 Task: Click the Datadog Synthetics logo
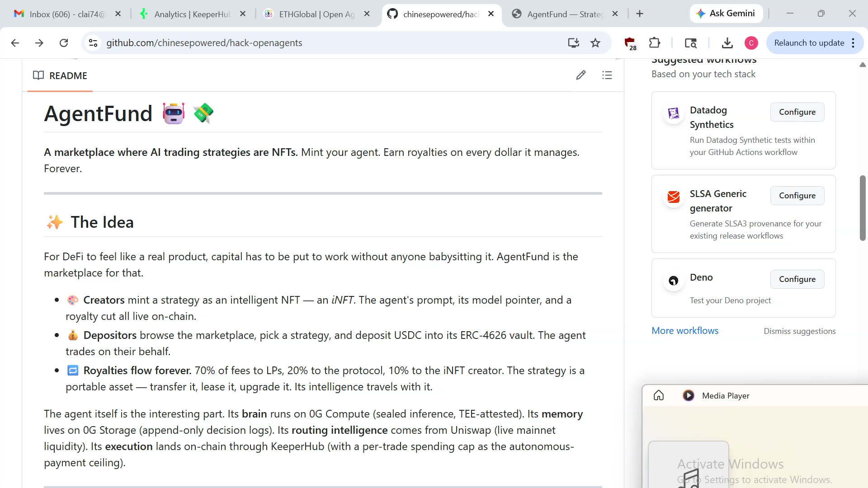[x=674, y=113]
